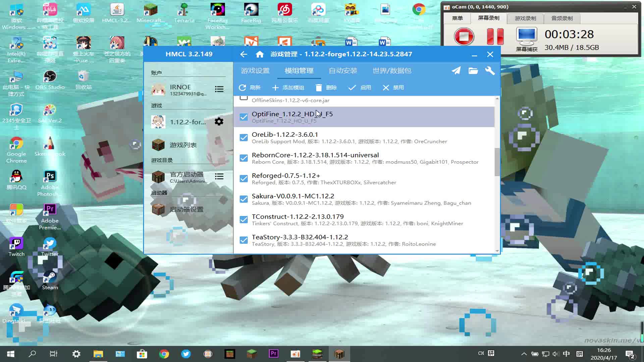Click 添加模组 add mod button
Viewport: 644px width, 362px height.
click(288, 87)
